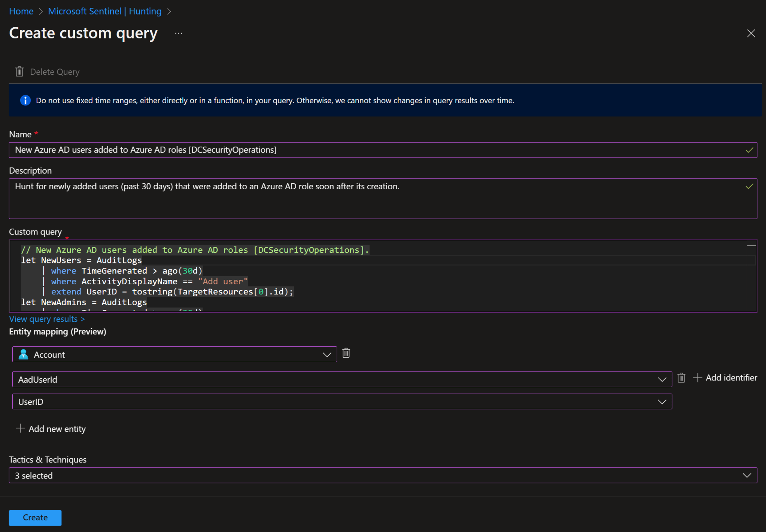Close the Create custom query pane

[751, 33]
